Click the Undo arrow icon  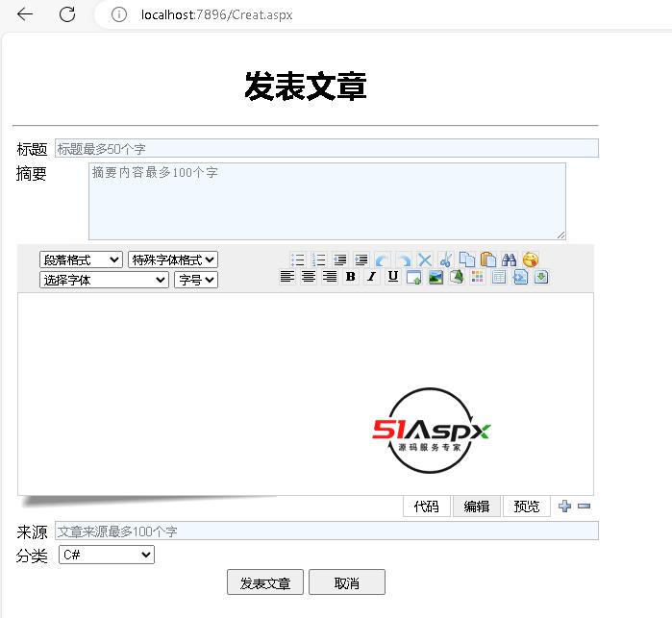pyautogui.click(x=382, y=260)
